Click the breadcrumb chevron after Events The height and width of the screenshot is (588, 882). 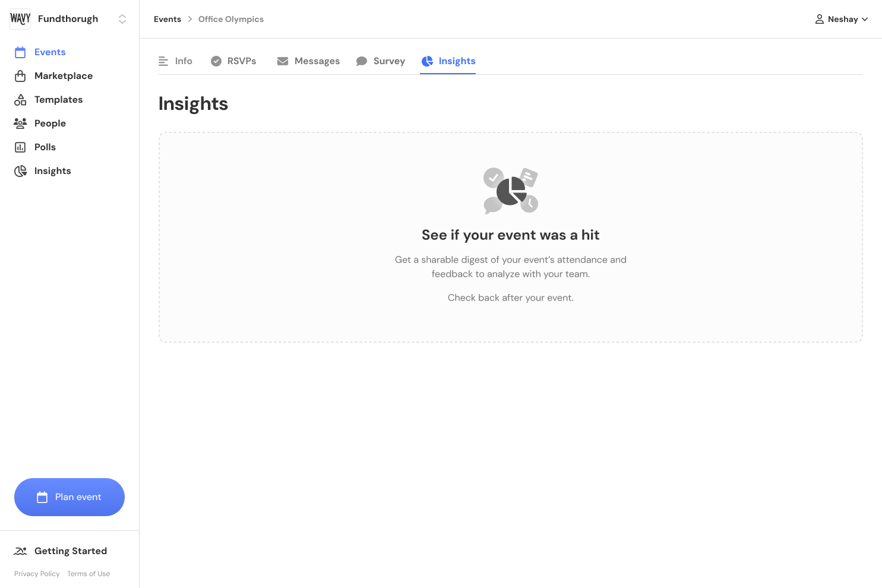[x=190, y=19]
